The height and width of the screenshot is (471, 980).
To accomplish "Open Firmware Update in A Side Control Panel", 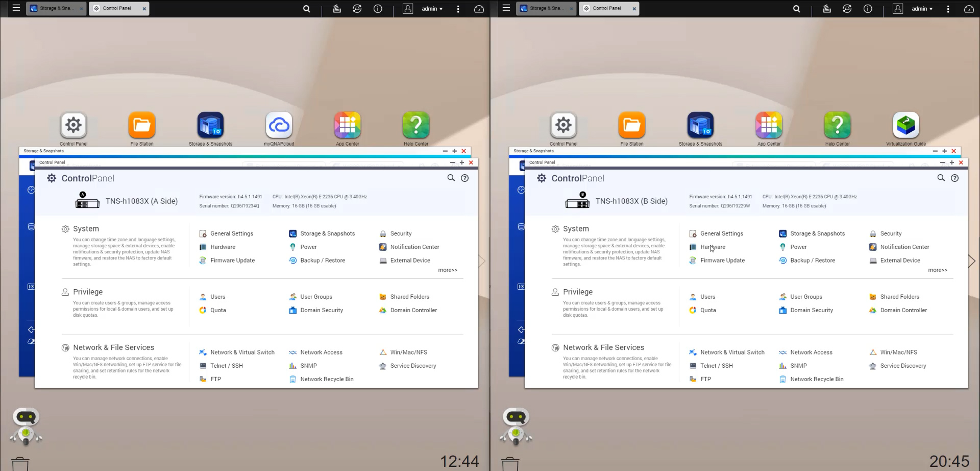I will [x=232, y=261].
